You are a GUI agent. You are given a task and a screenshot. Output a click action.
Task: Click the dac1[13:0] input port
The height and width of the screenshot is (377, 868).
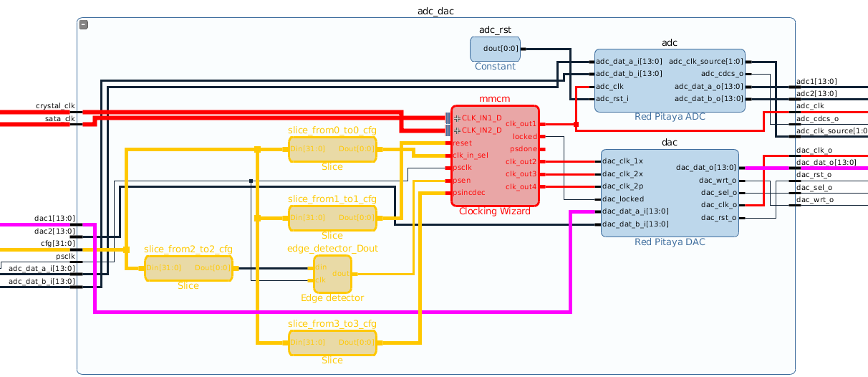click(x=54, y=219)
